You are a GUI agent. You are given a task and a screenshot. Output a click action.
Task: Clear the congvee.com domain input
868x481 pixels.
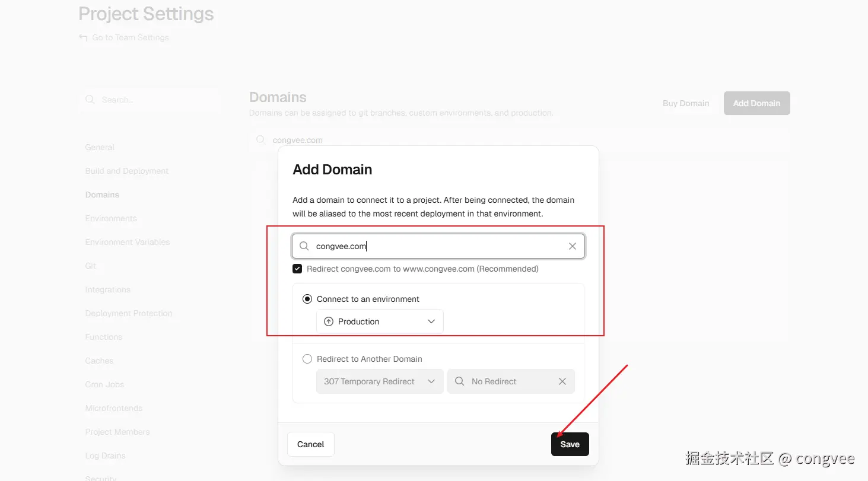point(572,246)
